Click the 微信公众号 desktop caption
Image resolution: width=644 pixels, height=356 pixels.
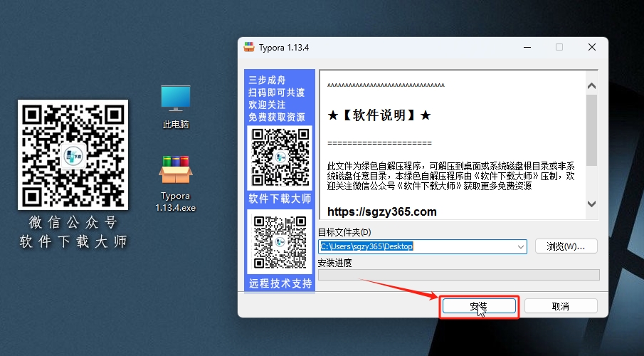point(73,222)
